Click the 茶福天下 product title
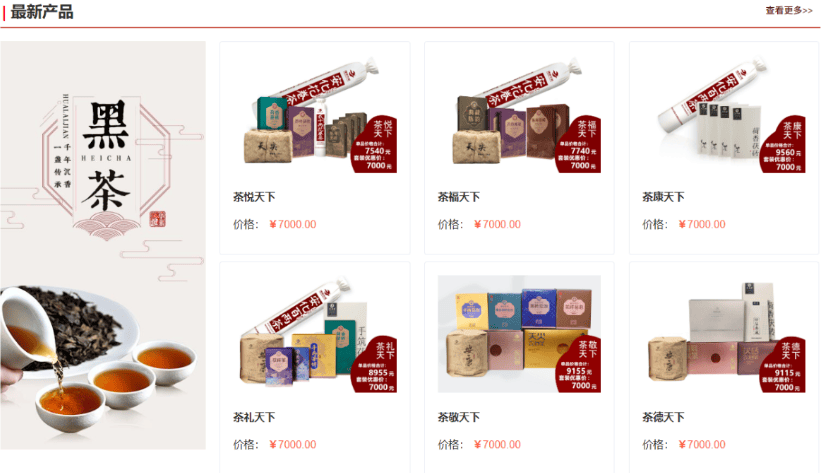This screenshot has height=473, width=821. point(459,197)
